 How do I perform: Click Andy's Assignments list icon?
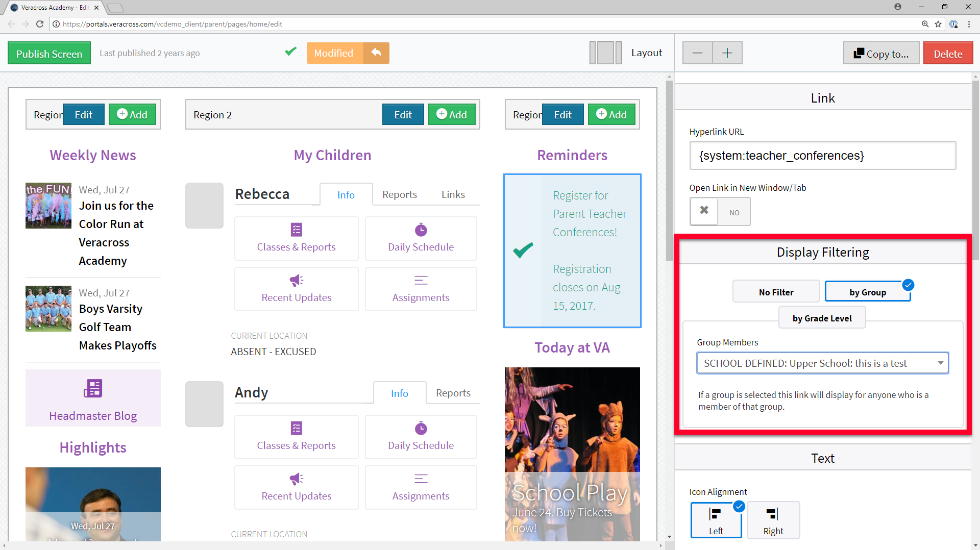click(x=421, y=479)
